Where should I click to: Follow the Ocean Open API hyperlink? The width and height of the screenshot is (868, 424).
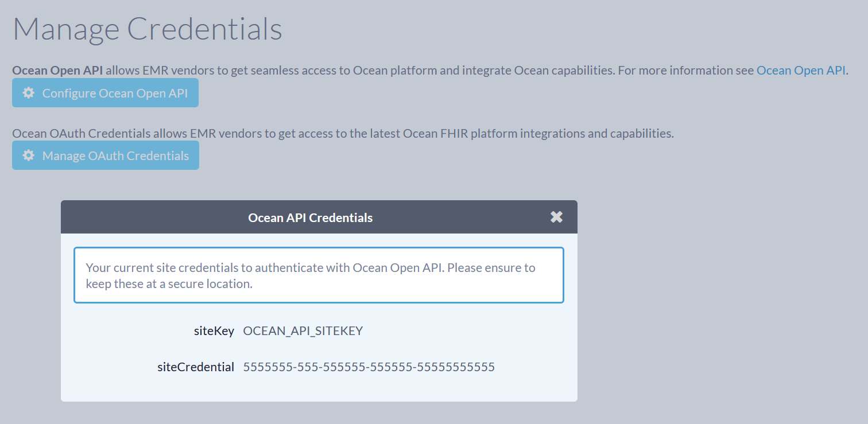[801, 71]
